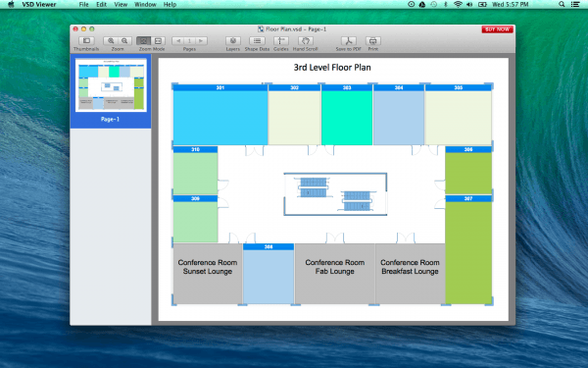Click the Zoom In magnifier button
The width and height of the screenshot is (588, 368).
tap(111, 41)
